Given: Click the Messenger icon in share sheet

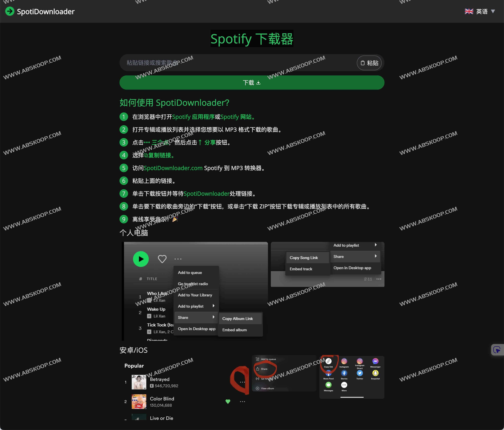Looking at the screenshot, I should pos(375,361).
